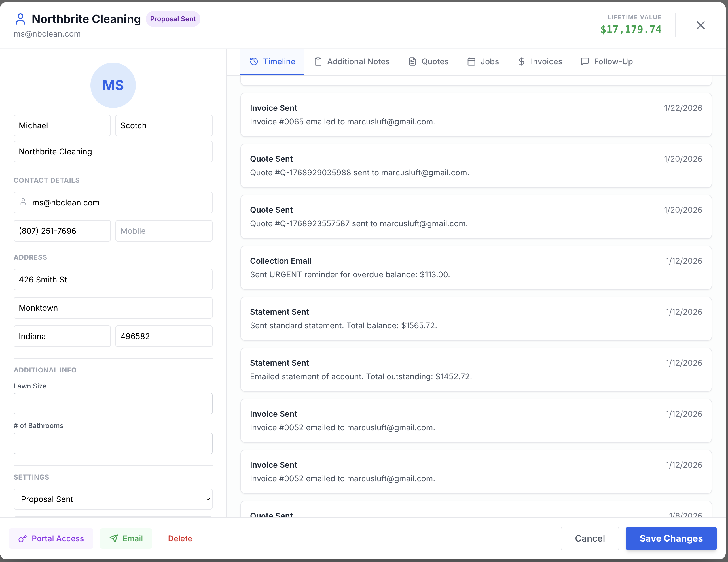
Task: Click the status dropdown chevron arrow
Action: coord(207,499)
